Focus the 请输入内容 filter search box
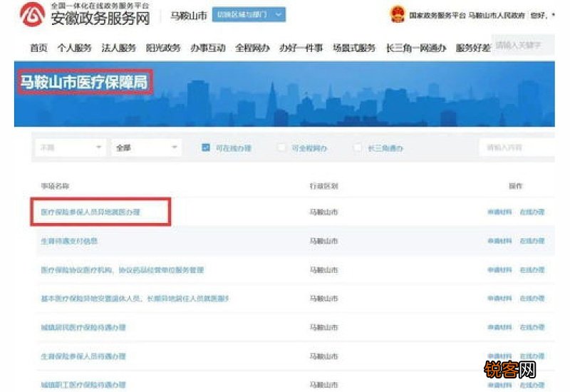Image resolution: width=570 pixels, height=392 pixels. (x=517, y=148)
